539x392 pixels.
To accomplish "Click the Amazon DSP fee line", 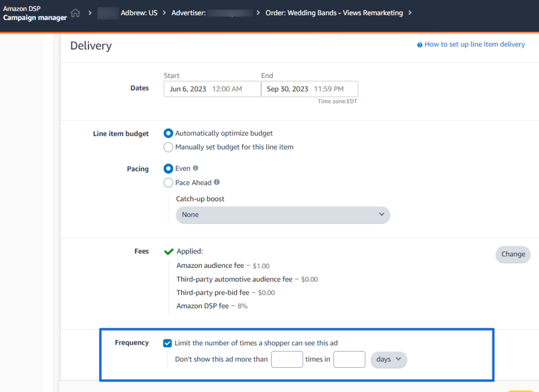I will 212,306.
